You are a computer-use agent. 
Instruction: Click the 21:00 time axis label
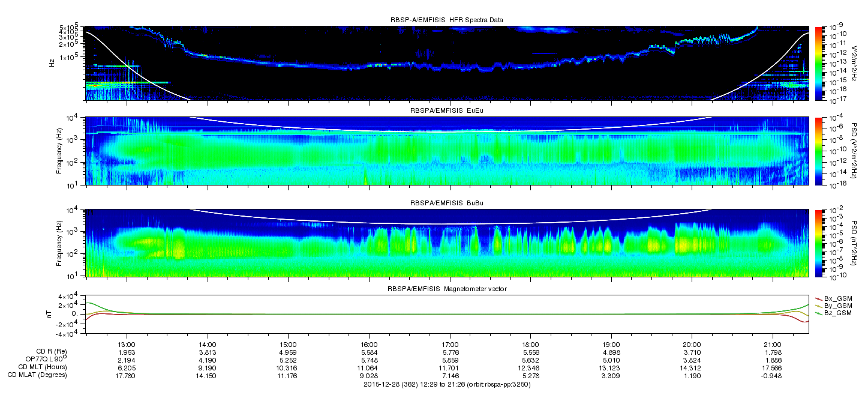[x=773, y=345]
